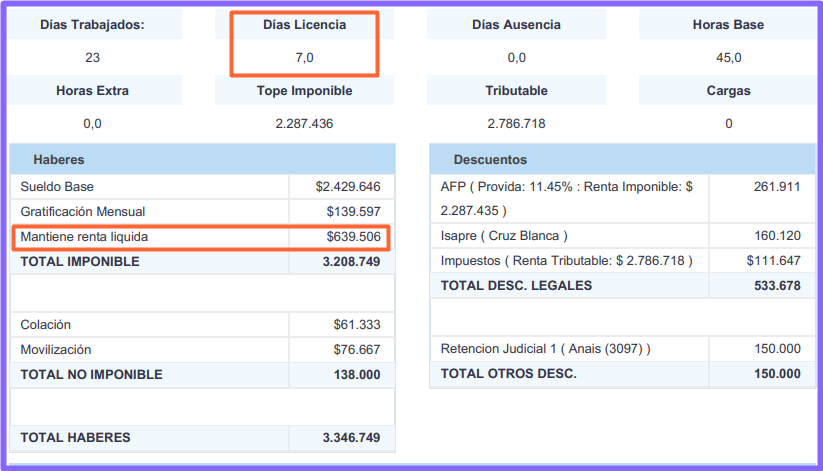The height and width of the screenshot is (471, 823).
Task: Select the 'Días Ausencia' header
Action: 516,25
